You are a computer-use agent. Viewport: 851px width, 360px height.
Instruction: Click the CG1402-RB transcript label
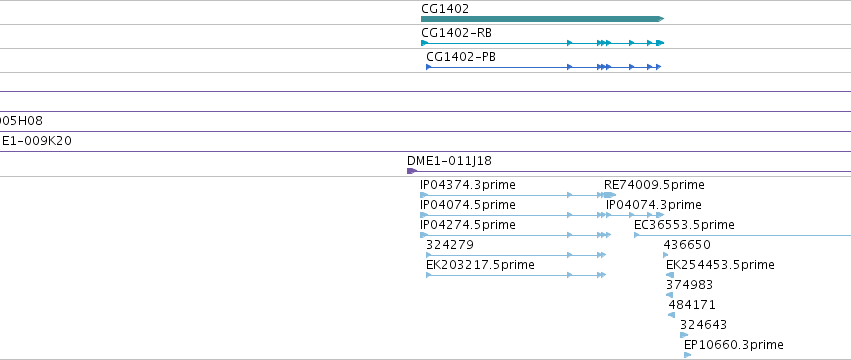click(x=456, y=33)
